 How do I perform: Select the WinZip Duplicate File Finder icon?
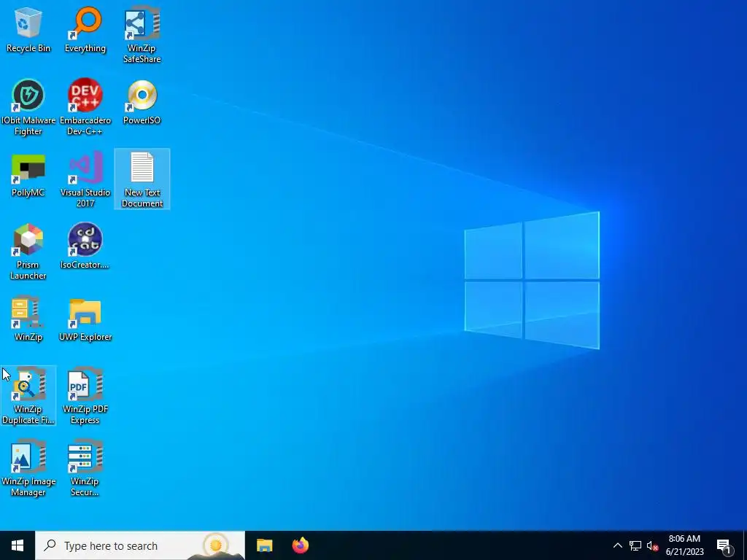click(28, 396)
